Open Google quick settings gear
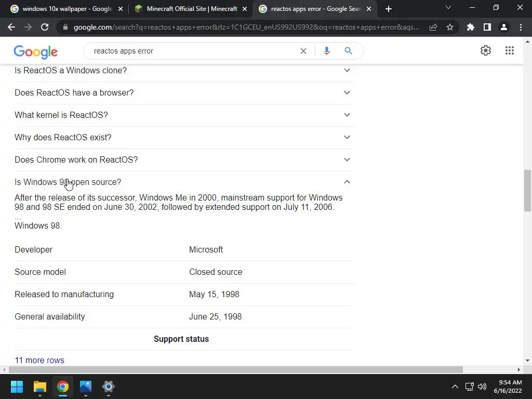The width and height of the screenshot is (532, 399). coord(486,50)
